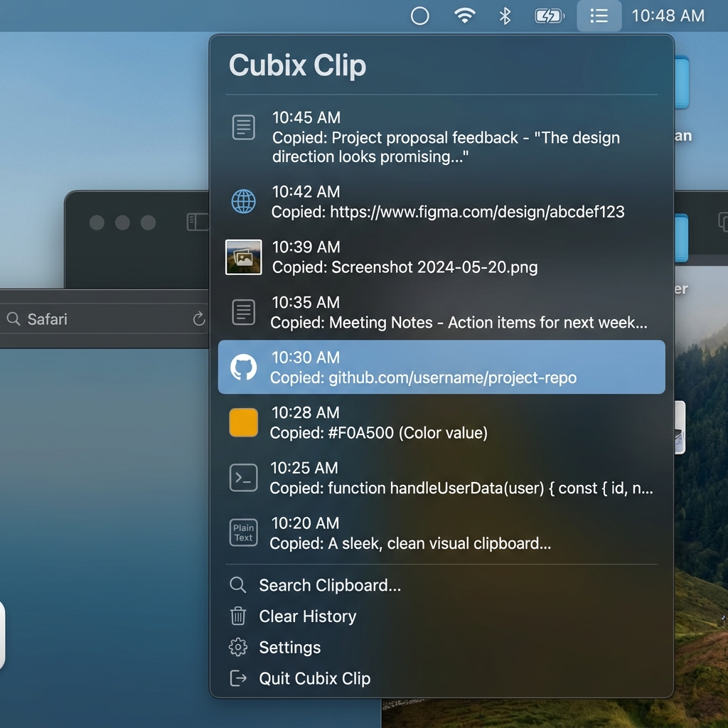Image resolution: width=728 pixels, height=728 pixels.
Task: Select the #F0A500 color value clip
Action: [441, 422]
